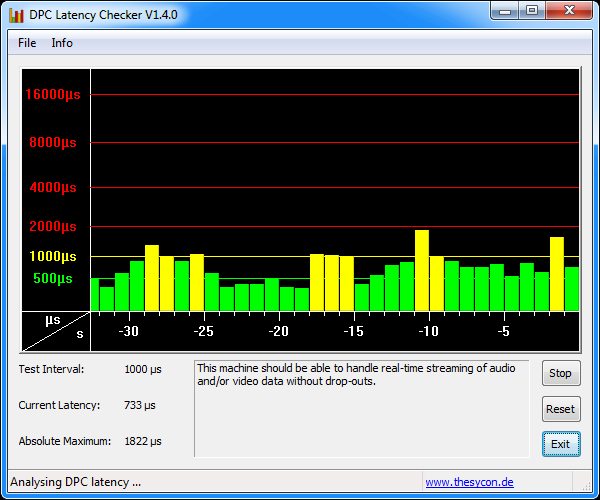
Task: Click the Test Interval value 1000 µs
Action: [143, 370]
